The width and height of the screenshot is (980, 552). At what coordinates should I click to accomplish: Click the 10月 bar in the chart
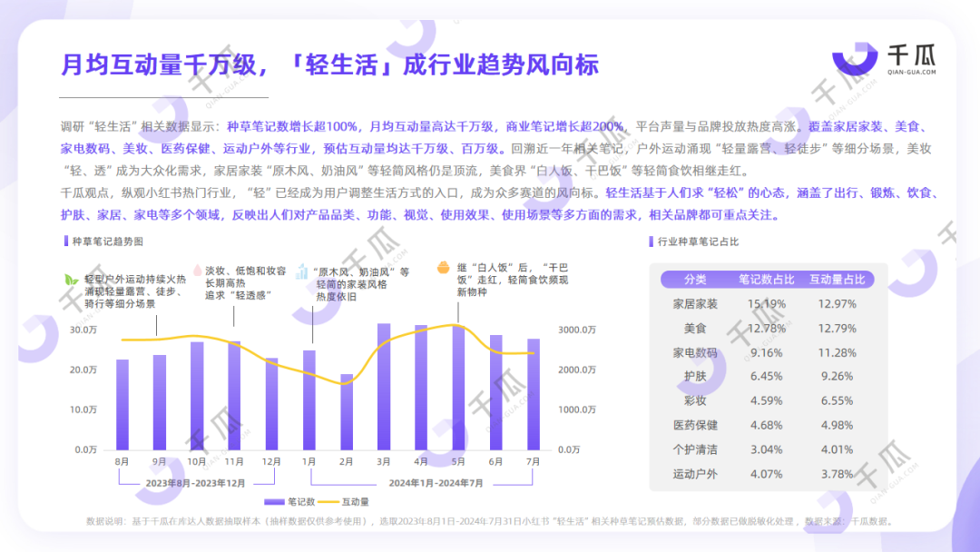(x=197, y=396)
